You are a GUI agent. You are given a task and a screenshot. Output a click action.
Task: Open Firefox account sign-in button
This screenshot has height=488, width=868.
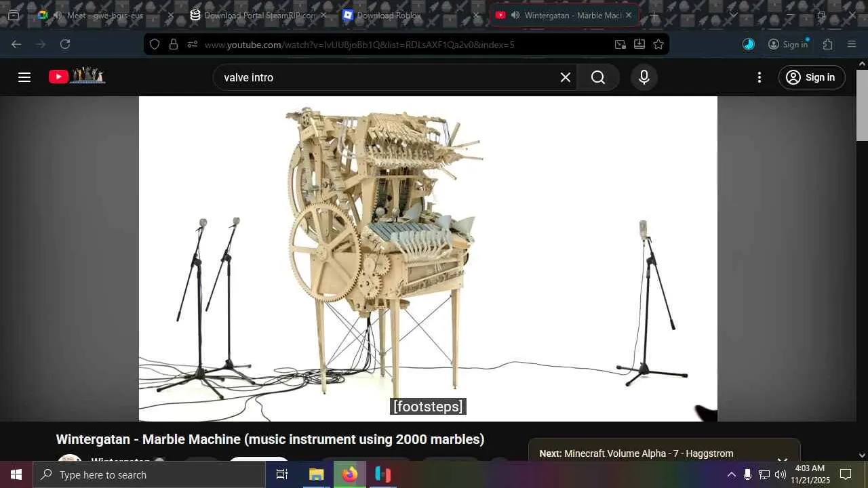(788, 44)
